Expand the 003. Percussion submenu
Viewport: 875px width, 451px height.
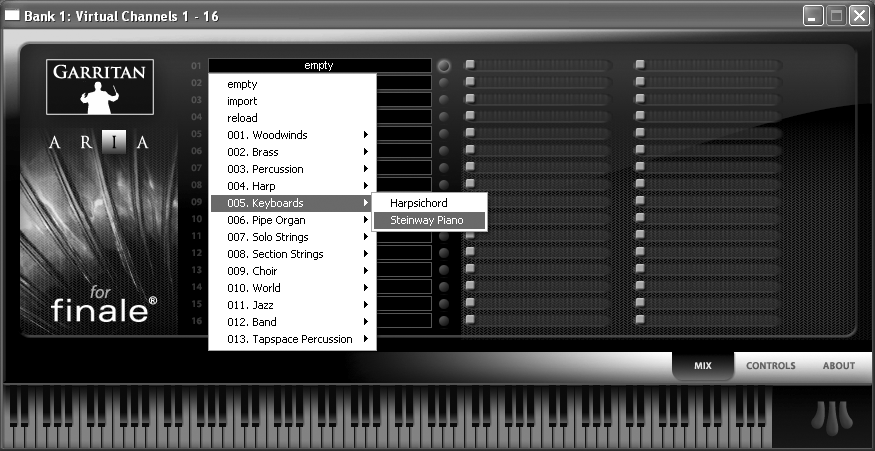[292, 169]
